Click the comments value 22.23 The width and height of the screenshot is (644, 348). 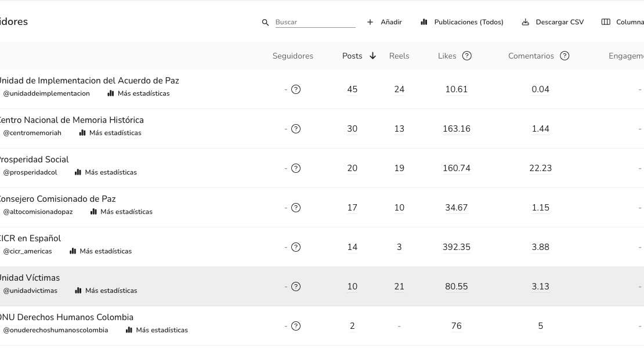541,168
